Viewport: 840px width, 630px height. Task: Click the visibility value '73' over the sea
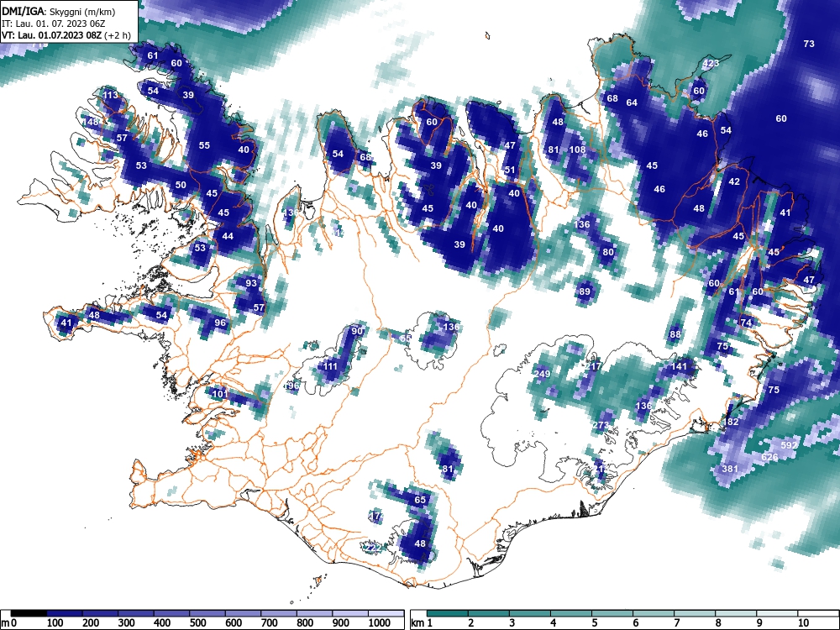[x=809, y=44]
